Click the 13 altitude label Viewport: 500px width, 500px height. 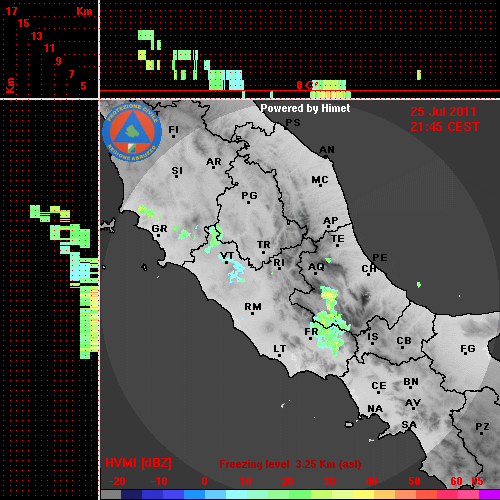point(37,36)
